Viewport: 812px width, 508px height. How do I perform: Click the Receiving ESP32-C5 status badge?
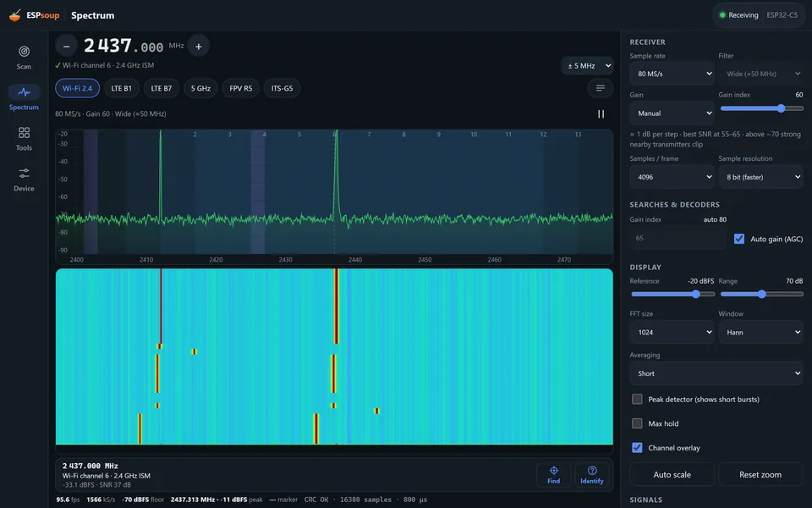click(760, 15)
